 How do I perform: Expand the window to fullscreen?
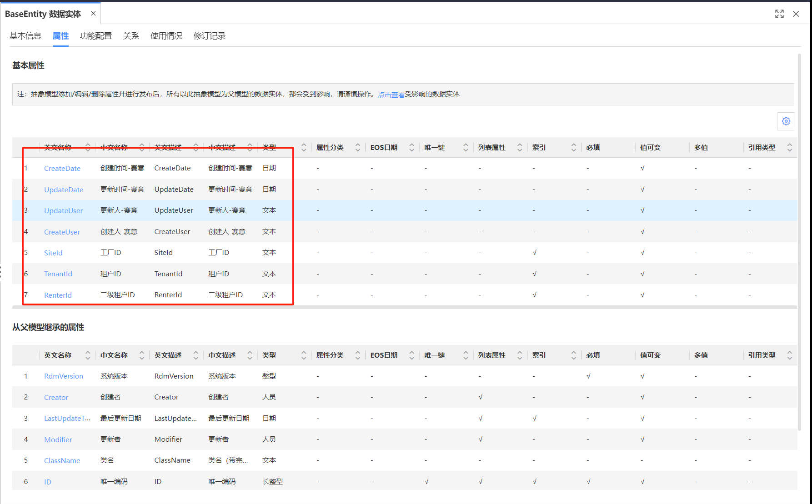(779, 14)
